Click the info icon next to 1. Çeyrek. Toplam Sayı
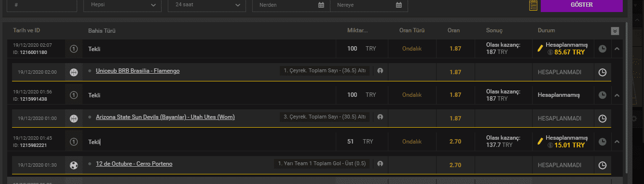 380,71
